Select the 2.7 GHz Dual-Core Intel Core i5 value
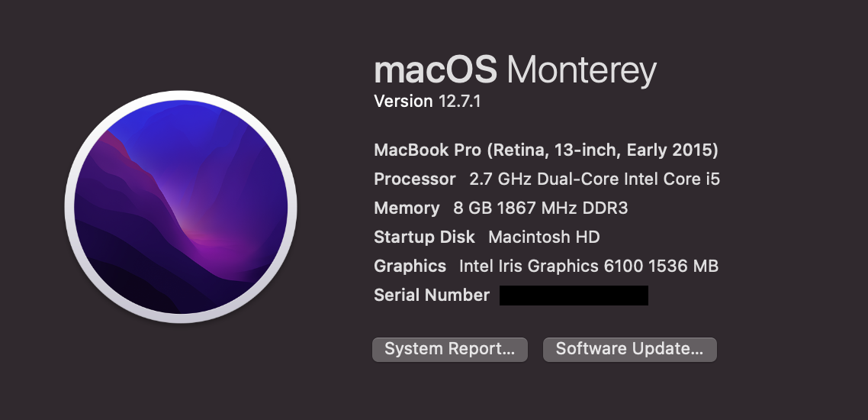868x420 pixels. tap(595, 179)
